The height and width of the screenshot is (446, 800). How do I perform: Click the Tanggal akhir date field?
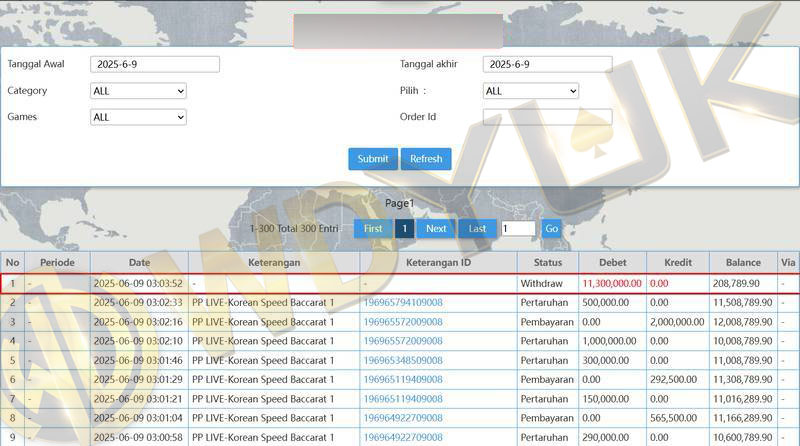[x=547, y=64]
